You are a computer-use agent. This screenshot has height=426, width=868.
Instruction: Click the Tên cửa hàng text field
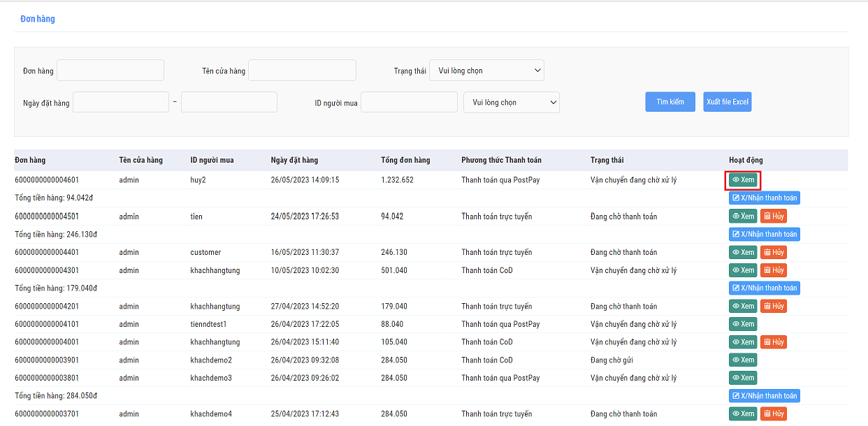click(x=302, y=71)
